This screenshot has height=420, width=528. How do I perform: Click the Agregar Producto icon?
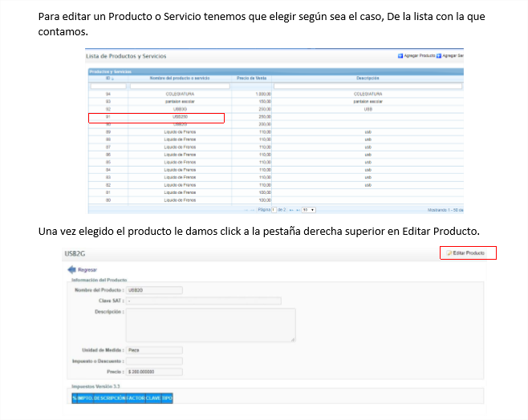[400, 56]
